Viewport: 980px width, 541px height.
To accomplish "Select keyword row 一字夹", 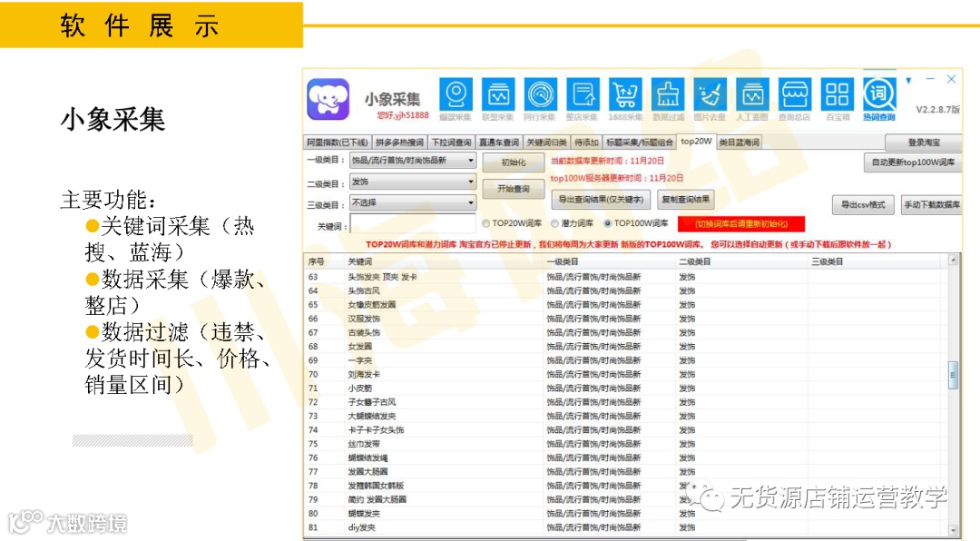I will (x=625, y=361).
